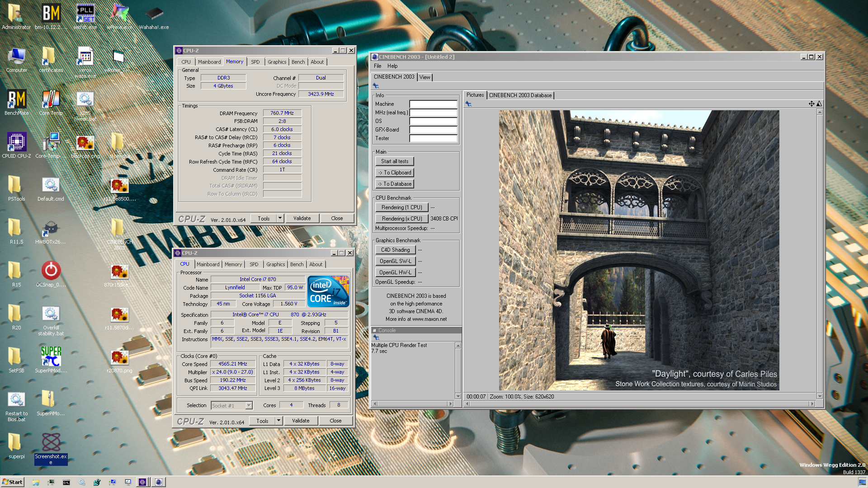Open Restart to Bios.bat icon
This screenshot has width=868, height=488.
17,406
